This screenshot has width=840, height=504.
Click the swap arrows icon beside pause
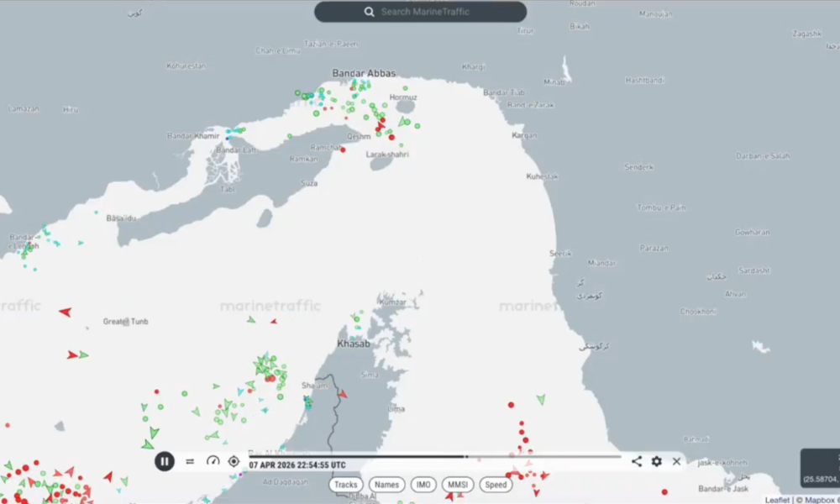click(190, 461)
